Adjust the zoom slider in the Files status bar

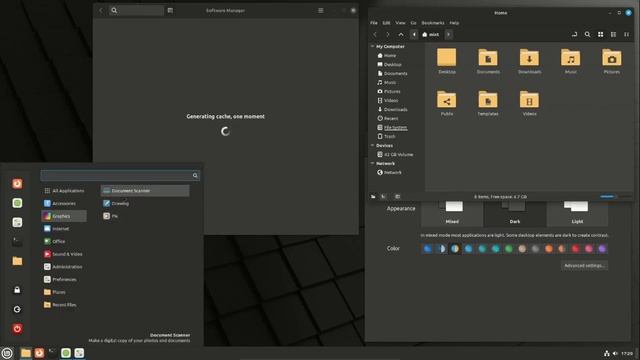615,197
